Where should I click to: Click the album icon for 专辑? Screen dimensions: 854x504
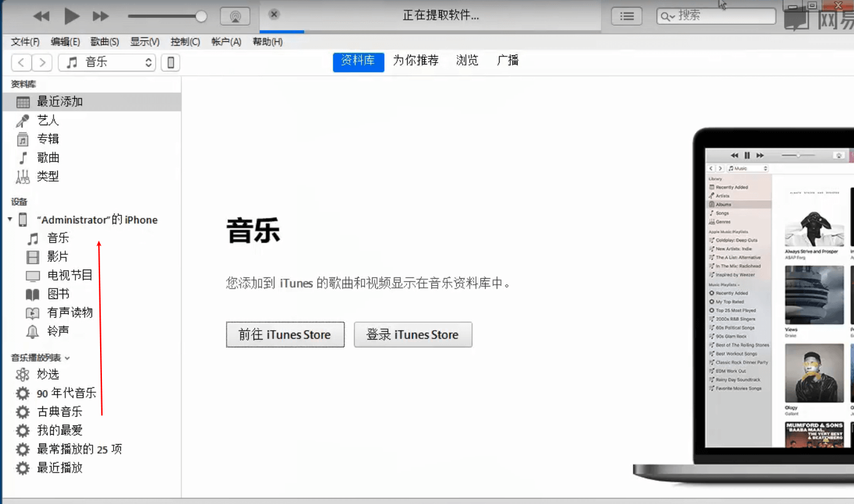point(23,139)
